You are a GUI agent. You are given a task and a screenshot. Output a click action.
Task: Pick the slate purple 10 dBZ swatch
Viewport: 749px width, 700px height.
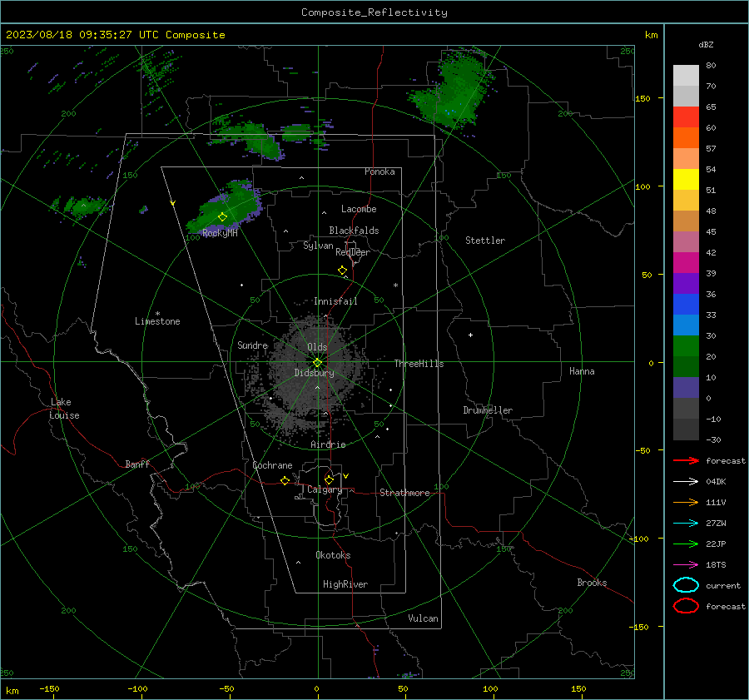pyautogui.click(x=686, y=387)
